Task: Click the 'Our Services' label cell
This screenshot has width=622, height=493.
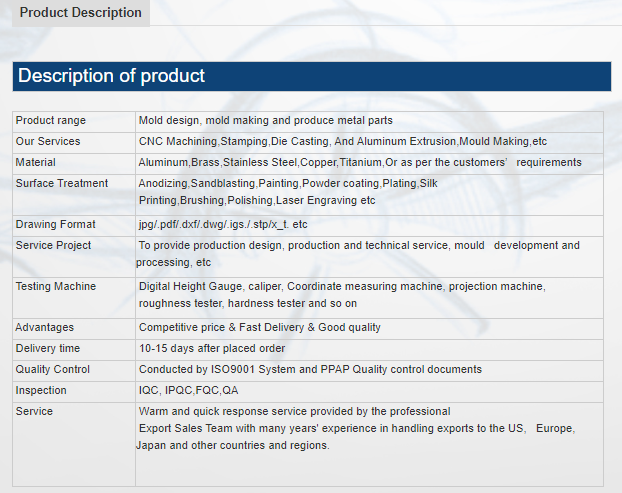Action: pyautogui.click(x=48, y=142)
